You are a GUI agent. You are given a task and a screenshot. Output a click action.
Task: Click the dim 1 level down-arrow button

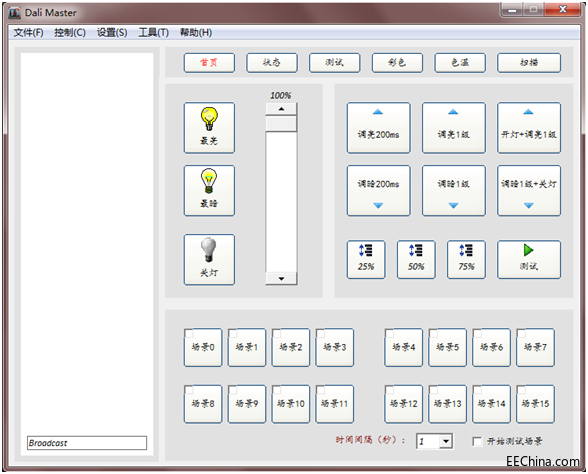point(453,190)
